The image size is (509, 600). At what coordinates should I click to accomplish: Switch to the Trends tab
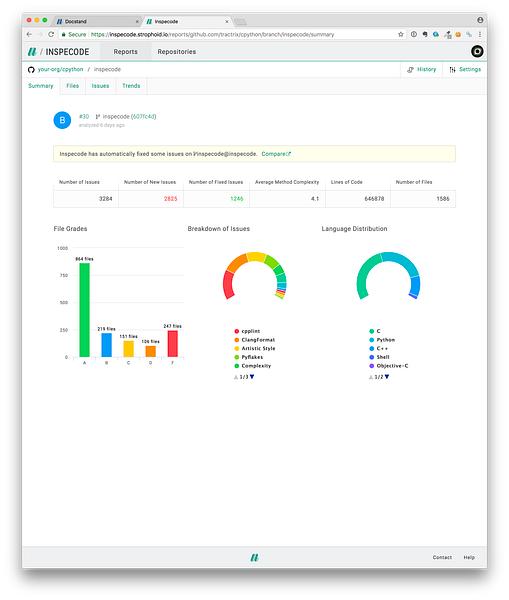[131, 86]
